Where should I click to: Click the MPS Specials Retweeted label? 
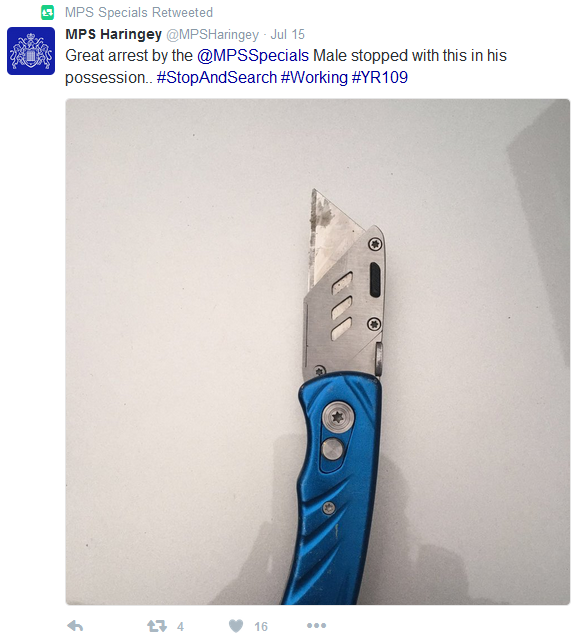[139, 13]
